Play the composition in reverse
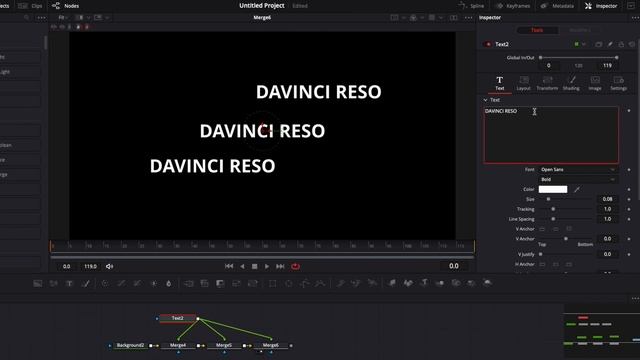The image size is (640, 360). pos(242,266)
